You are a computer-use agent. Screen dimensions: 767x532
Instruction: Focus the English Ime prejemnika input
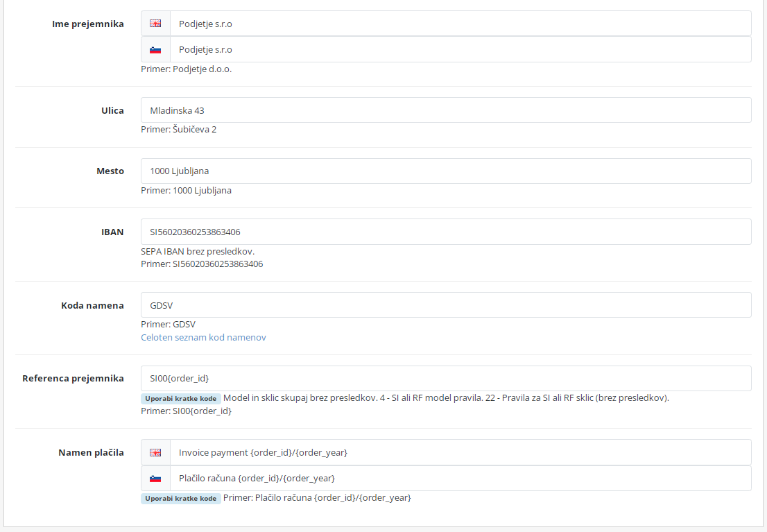[460, 24]
